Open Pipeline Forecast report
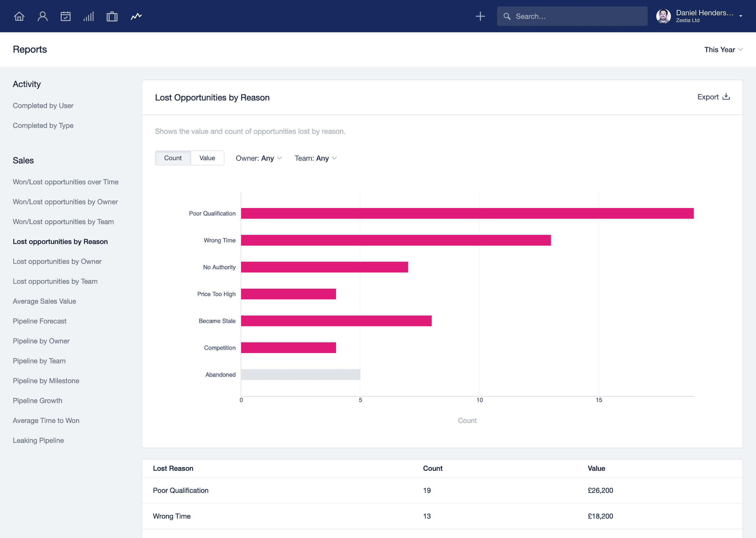Screen dimensions: 756x538 (x=39, y=321)
